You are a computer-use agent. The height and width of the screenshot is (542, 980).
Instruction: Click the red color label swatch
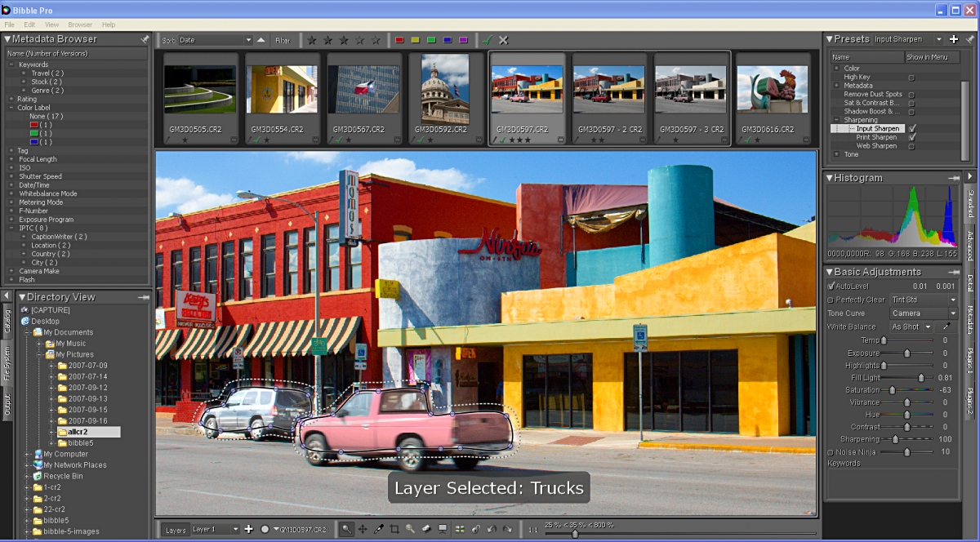coord(399,40)
